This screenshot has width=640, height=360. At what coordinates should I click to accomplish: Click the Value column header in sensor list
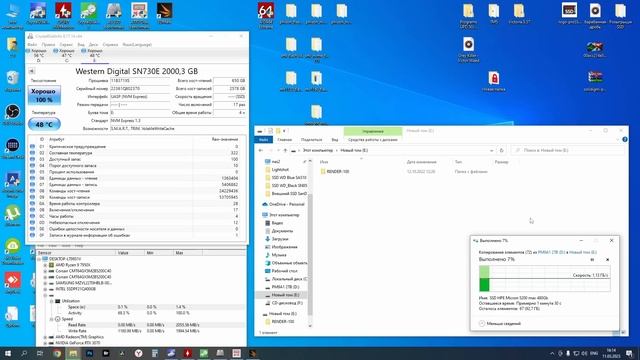pyautogui.click(x=130, y=253)
